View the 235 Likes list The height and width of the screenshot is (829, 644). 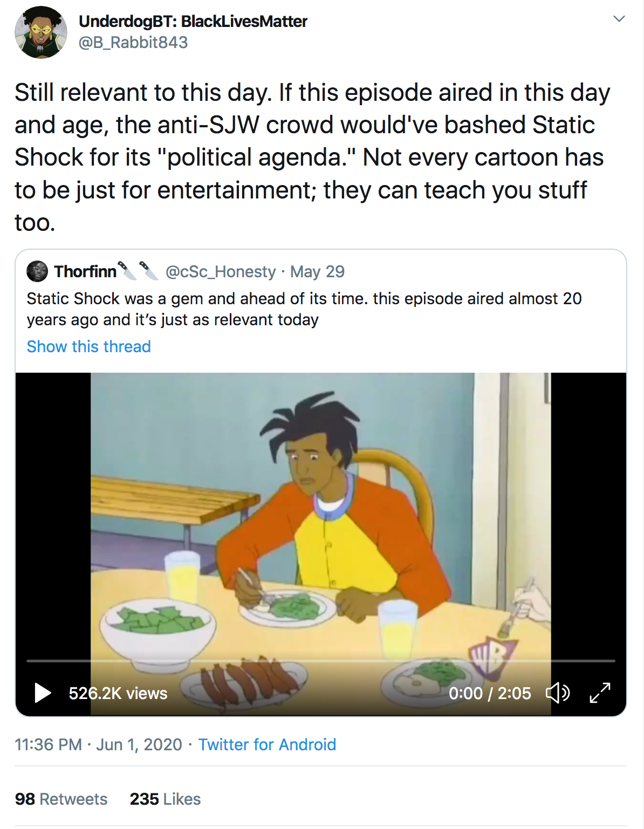tap(165, 799)
